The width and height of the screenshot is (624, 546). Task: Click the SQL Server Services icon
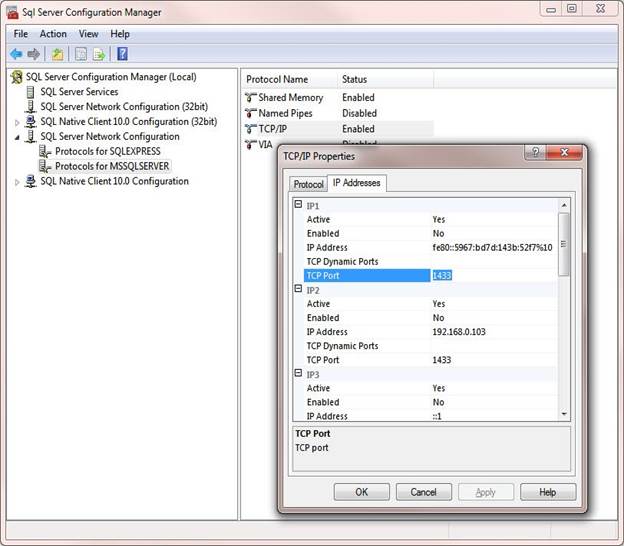point(30,92)
